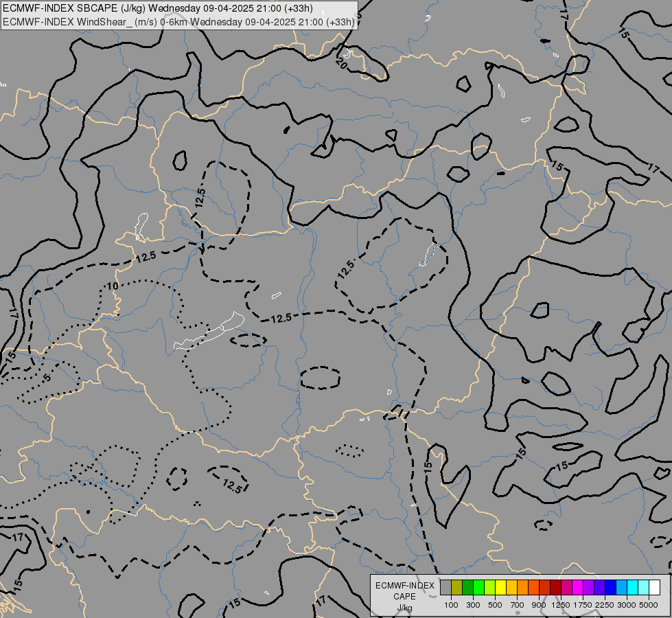This screenshot has width=672, height=618.
Task: Select the legend label 2250
Action: point(605,605)
